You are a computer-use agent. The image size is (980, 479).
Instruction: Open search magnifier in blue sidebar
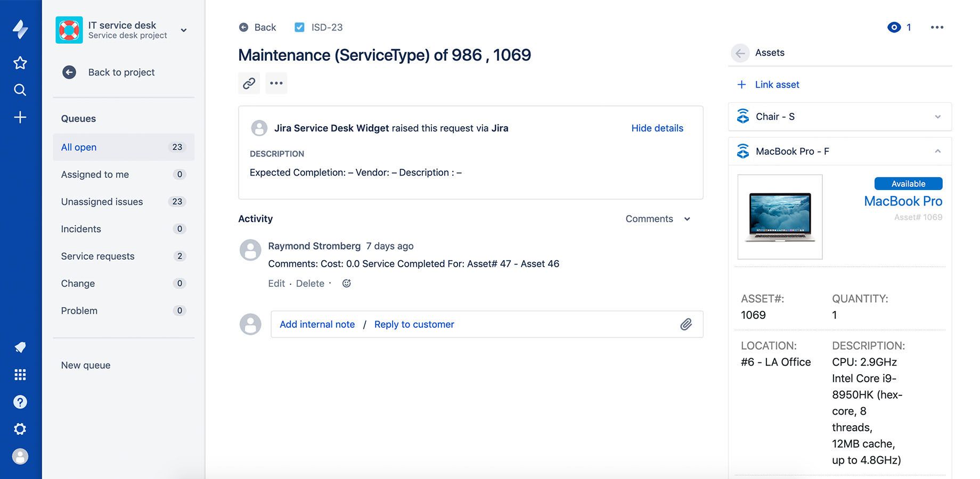tap(20, 90)
